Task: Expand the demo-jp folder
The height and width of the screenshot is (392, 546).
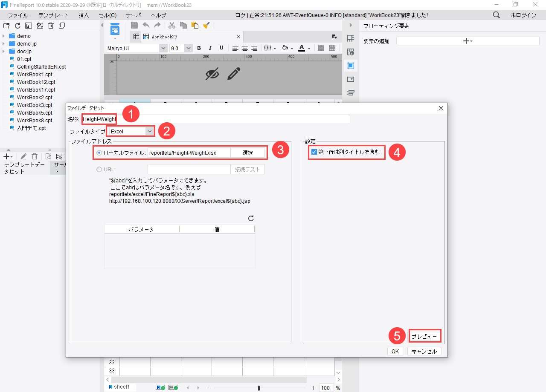Action: point(4,44)
